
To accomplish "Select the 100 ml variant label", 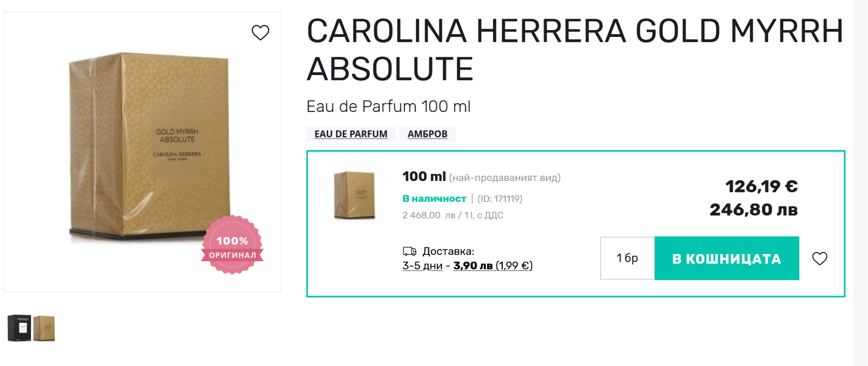I will [424, 176].
